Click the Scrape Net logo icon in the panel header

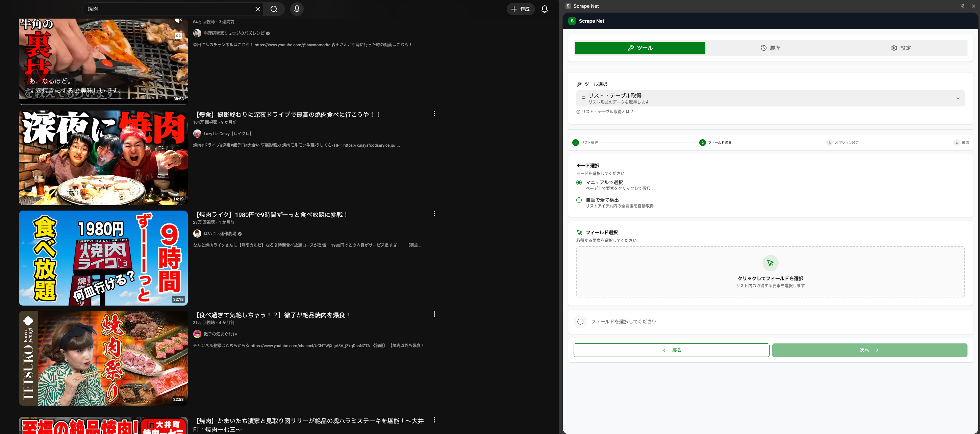pos(572,21)
